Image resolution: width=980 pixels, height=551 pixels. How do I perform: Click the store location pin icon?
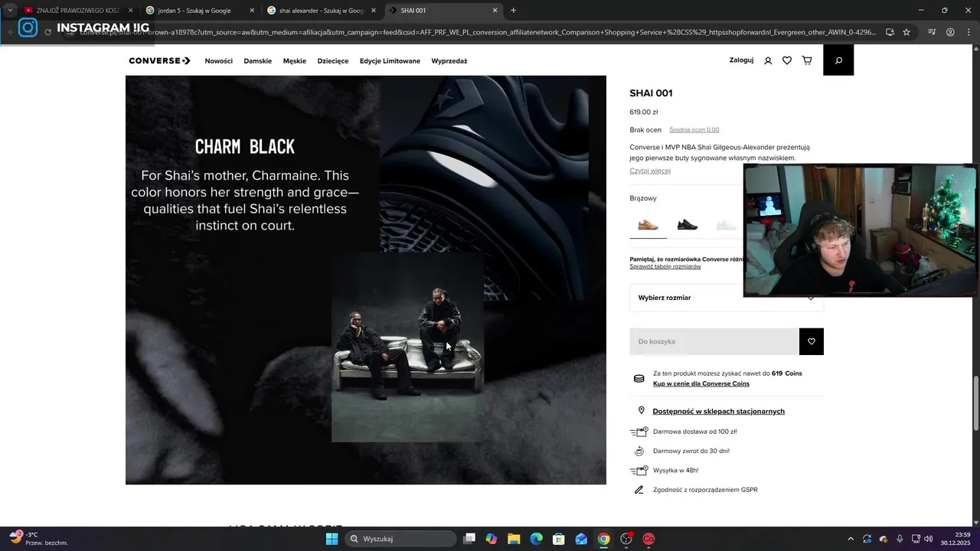click(x=642, y=411)
